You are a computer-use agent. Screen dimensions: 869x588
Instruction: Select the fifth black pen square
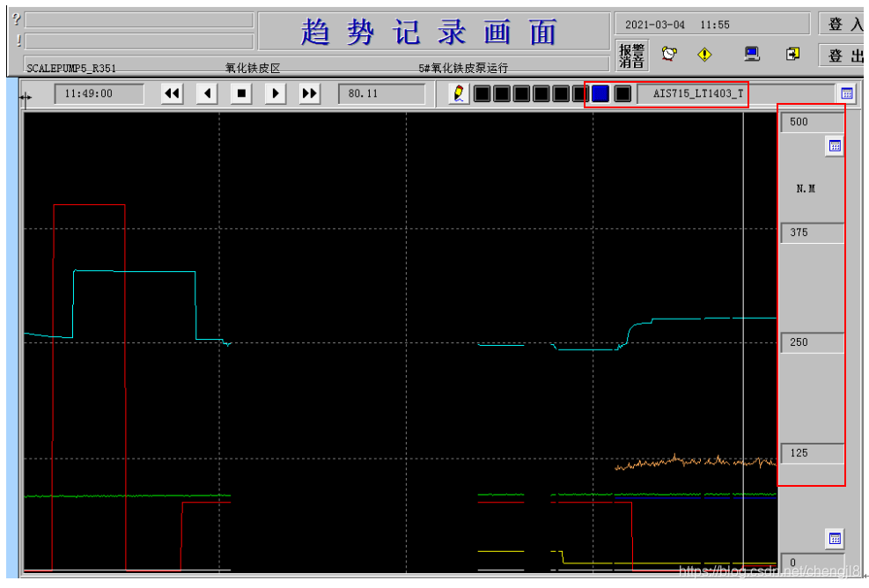[561, 93]
